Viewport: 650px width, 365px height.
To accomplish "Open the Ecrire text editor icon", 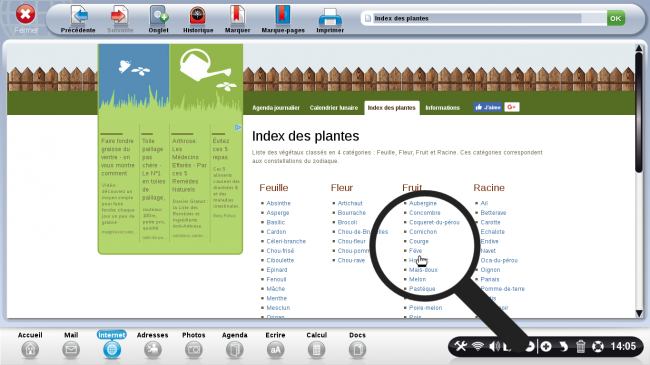I will coord(276,350).
